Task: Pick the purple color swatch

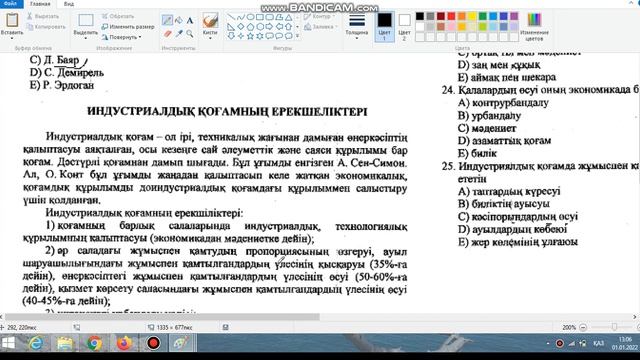Action: 514,16
